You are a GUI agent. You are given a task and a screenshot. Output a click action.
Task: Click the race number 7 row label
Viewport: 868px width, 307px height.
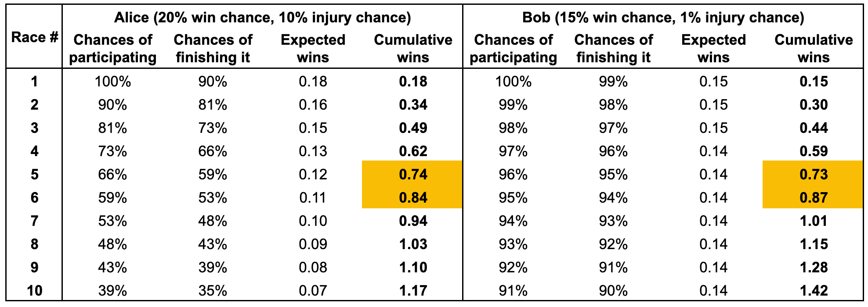pos(34,221)
